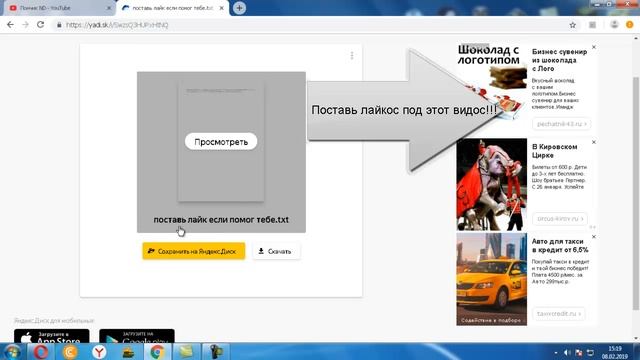Close the Kirov circus ad
The image size is (640, 360).
tap(594, 142)
